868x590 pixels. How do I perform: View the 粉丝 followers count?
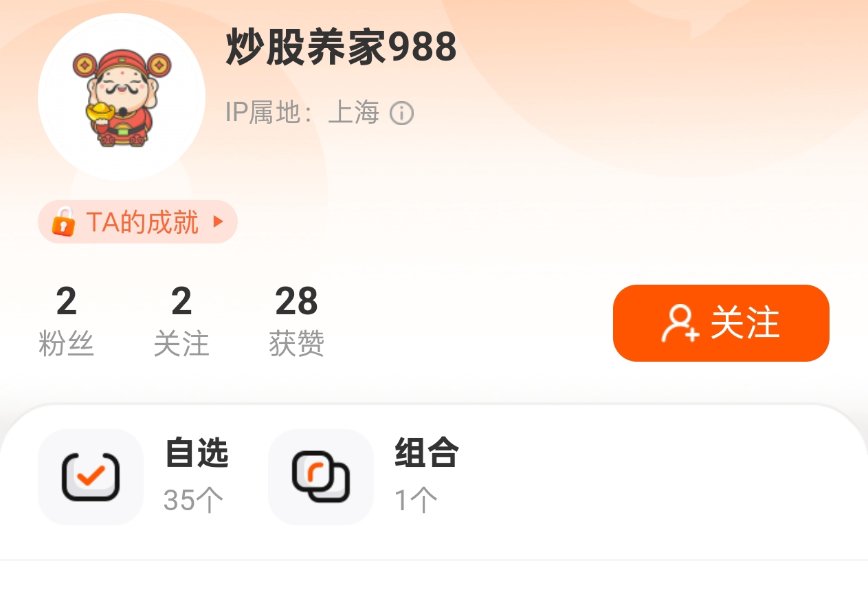click(66, 321)
